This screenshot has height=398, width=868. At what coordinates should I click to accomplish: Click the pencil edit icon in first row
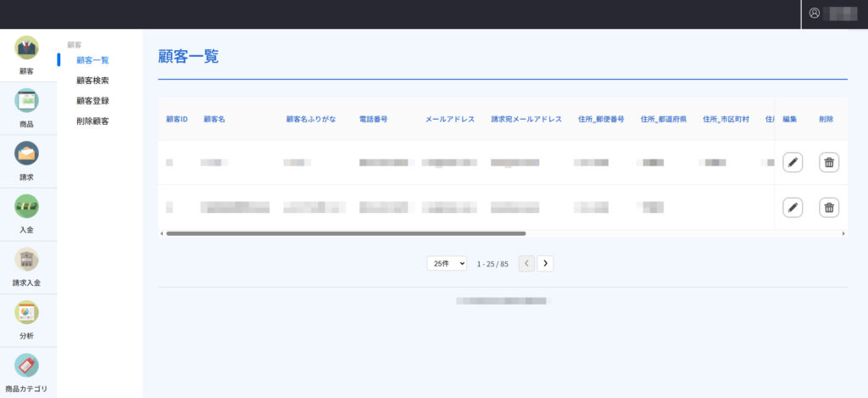(793, 162)
